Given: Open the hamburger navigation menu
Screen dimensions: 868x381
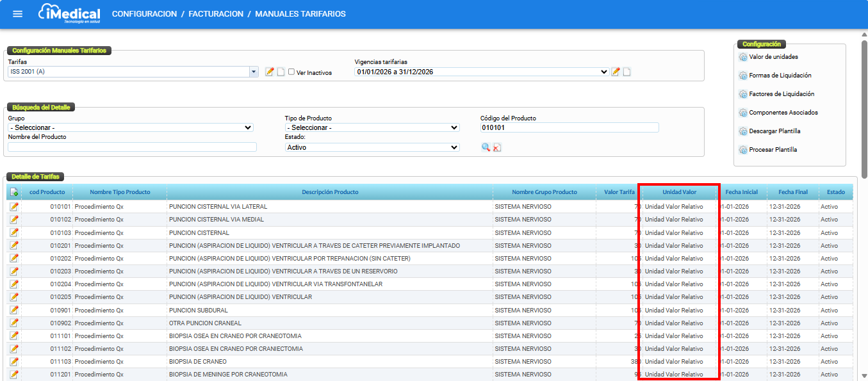Looking at the screenshot, I should tap(17, 14).
